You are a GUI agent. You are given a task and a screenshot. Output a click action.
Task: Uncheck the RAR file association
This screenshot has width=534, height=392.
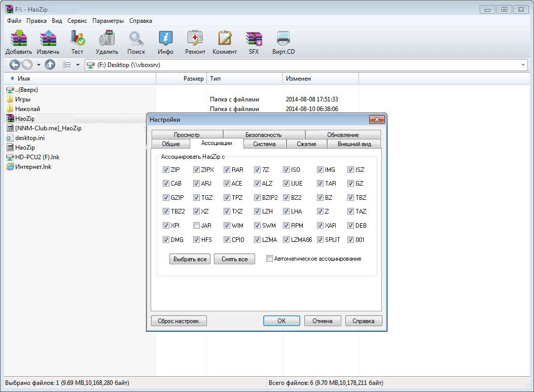coord(227,169)
